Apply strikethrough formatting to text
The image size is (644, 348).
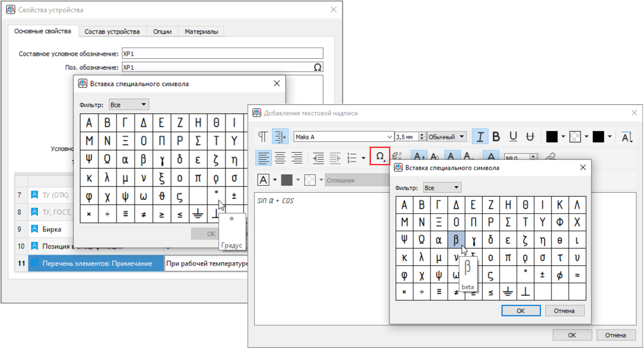coord(530,137)
